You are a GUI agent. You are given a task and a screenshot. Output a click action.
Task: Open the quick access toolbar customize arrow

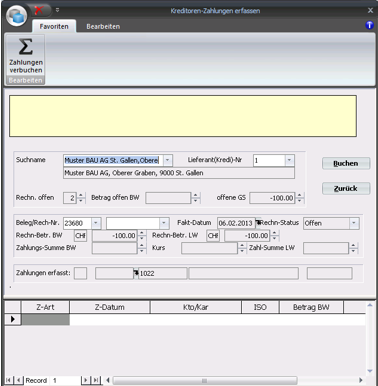click(x=57, y=10)
